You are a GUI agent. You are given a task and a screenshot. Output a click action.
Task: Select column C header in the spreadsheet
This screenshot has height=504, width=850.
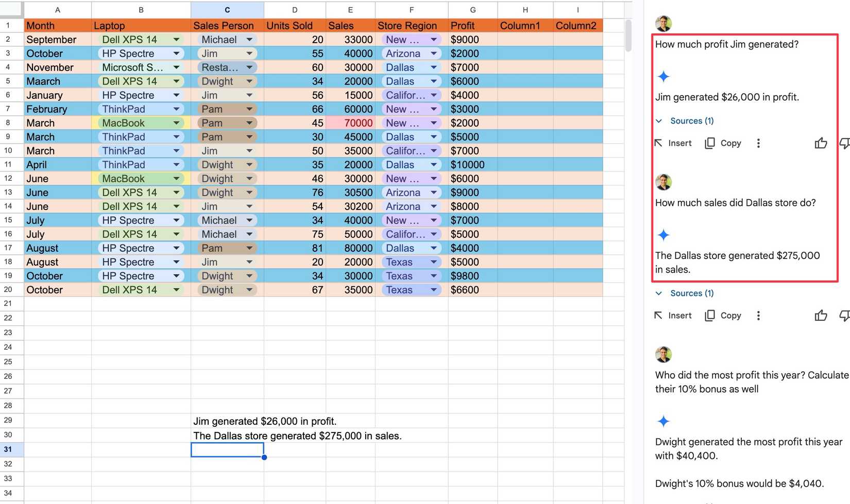(227, 9)
